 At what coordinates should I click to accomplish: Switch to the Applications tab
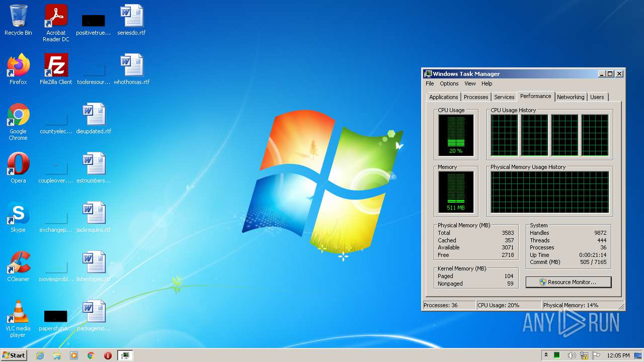tap(444, 97)
